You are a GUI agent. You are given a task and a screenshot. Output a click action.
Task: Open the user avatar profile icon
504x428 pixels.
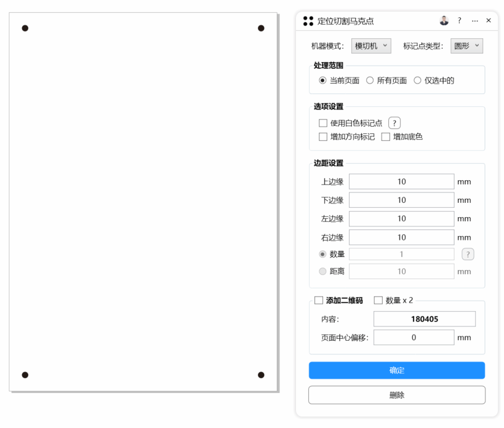pyautogui.click(x=444, y=21)
